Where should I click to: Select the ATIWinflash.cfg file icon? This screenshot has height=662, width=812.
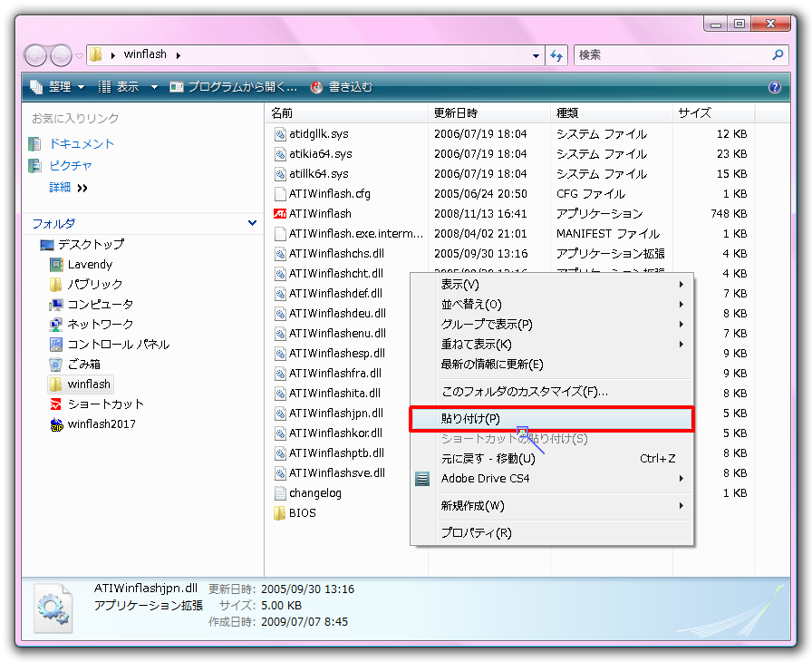pyautogui.click(x=280, y=194)
